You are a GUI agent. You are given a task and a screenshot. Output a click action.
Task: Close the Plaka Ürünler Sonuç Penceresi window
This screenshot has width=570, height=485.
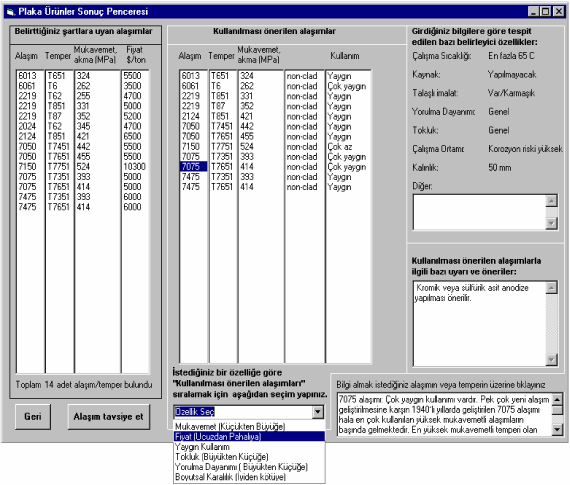click(559, 12)
